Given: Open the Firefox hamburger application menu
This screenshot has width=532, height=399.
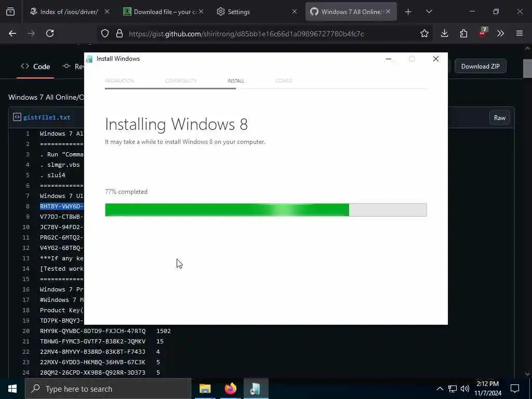Looking at the screenshot, I should [x=520, y=33].
